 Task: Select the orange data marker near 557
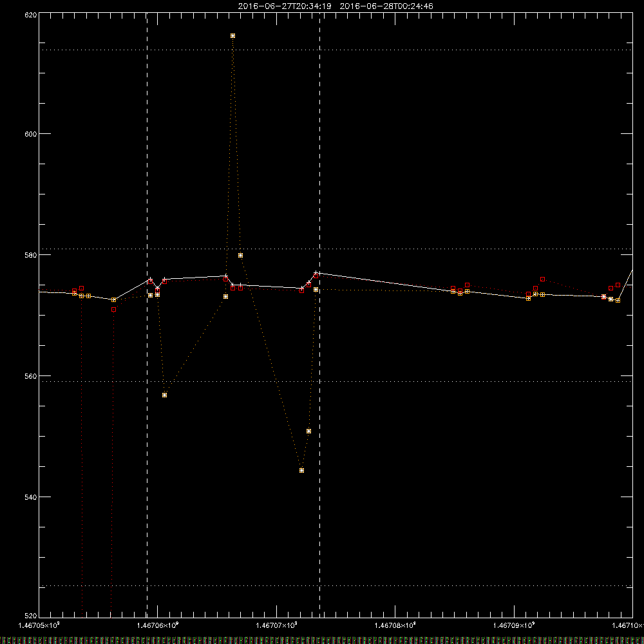[165, 395]
